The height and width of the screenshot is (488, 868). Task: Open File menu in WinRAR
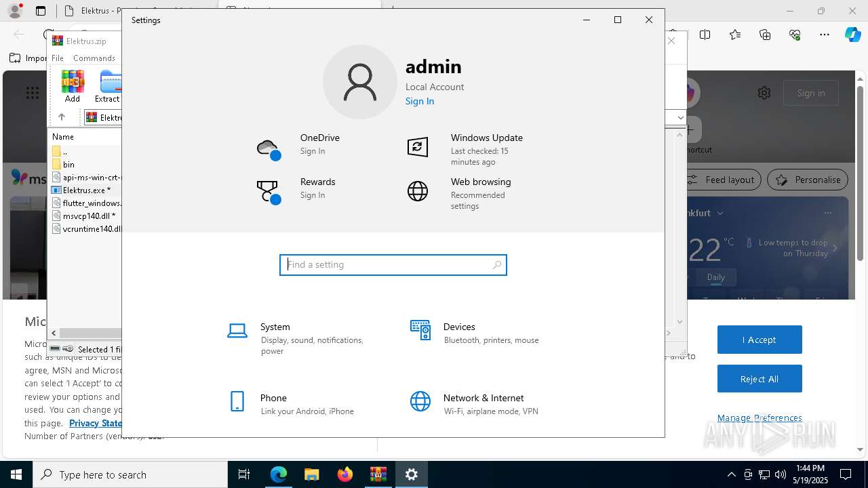coord(58,58)
